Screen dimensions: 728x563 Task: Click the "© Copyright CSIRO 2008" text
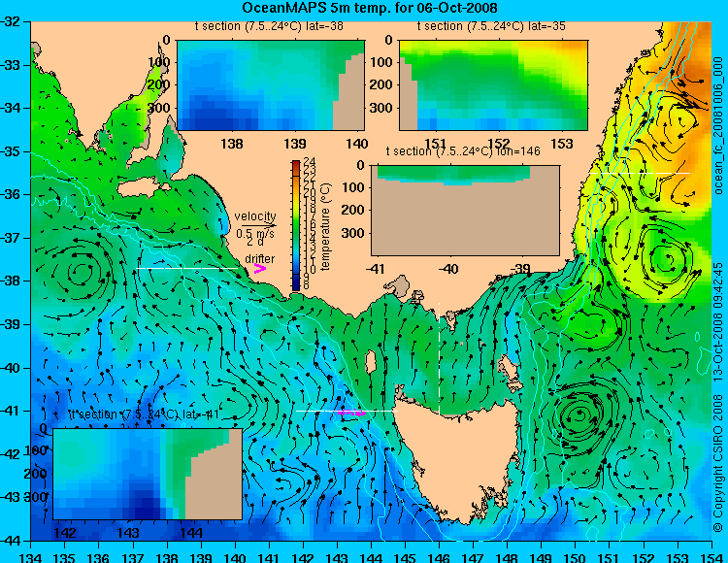(717, 461)
